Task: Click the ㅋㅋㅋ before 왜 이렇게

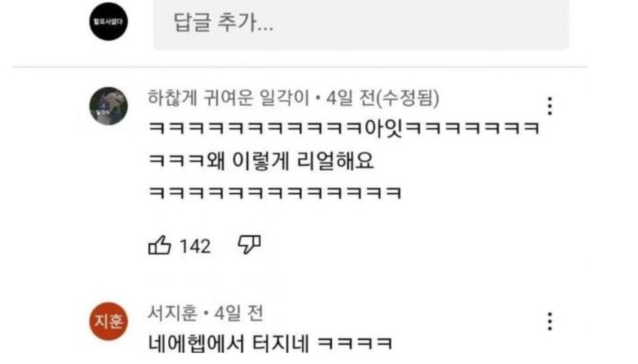Action: click(176, 162)
